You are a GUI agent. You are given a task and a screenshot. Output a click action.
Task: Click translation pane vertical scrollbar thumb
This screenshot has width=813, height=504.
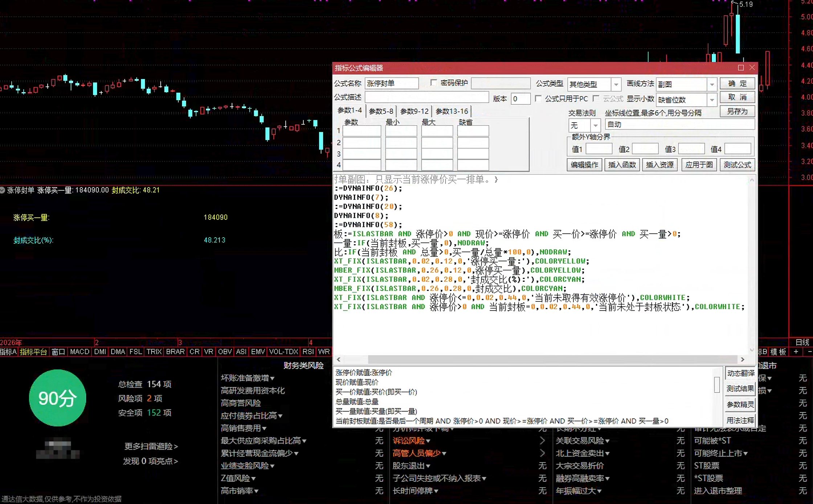717,385
